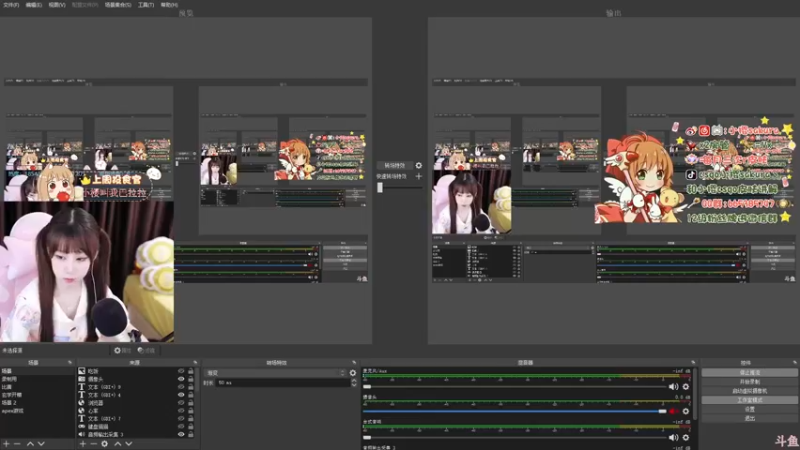
Task: Click 退出 exit button
Action: [749, 418]
